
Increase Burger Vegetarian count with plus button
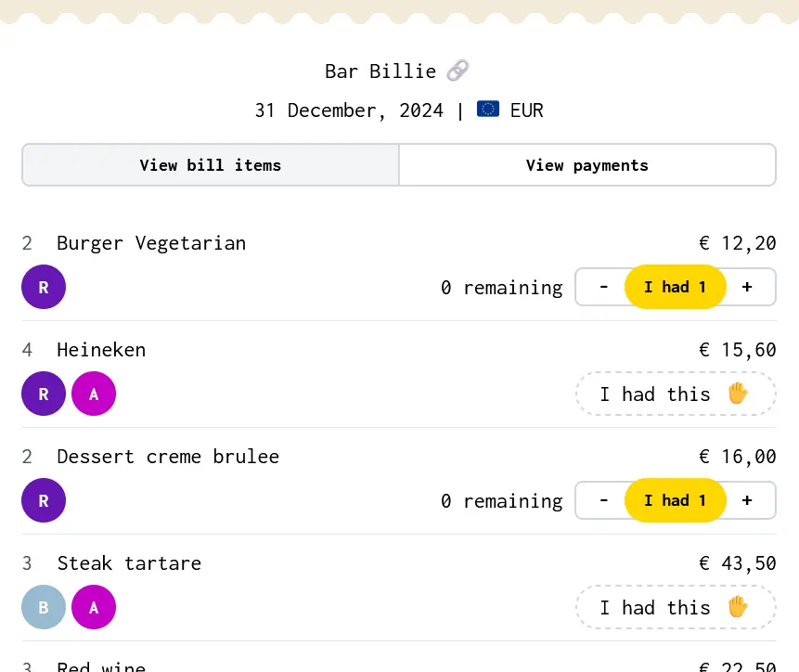point(747,287)
